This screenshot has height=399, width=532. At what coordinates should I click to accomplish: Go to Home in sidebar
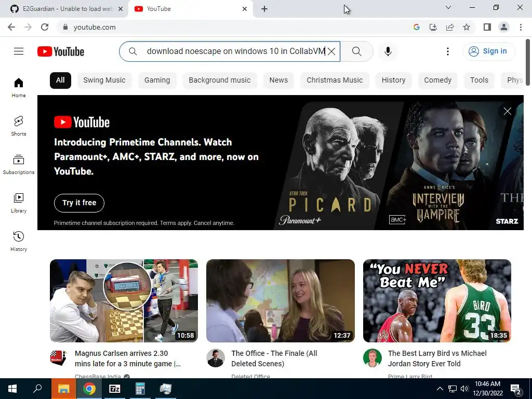pos(19,88)
